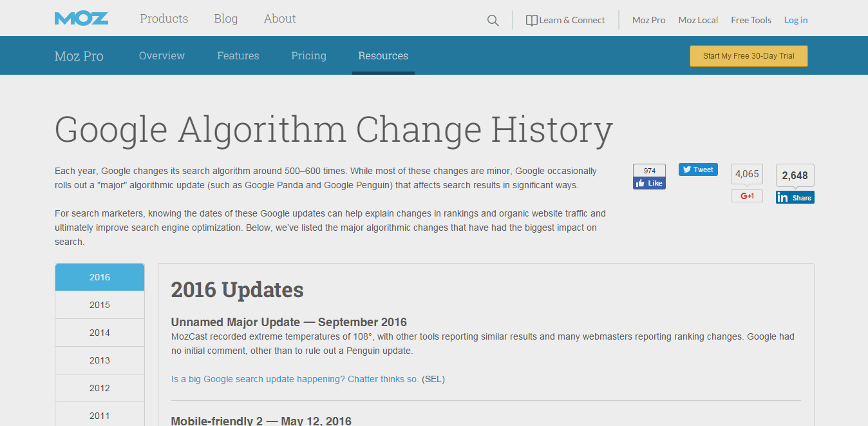
Task: Go to Moz Pro in the top navigation
Action: click(x=649, y=20)
